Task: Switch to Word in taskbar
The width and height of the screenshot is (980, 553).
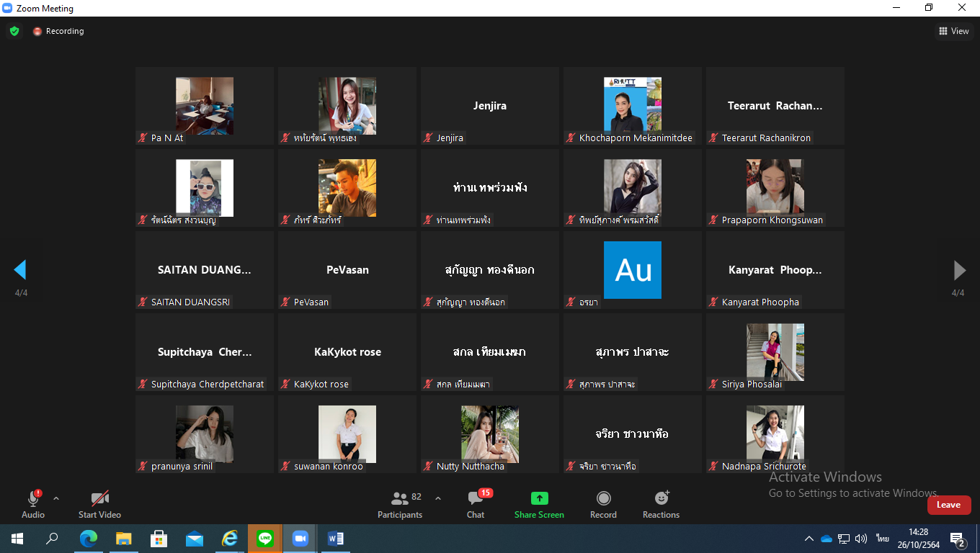Action: pyautogui.click(x=336, y=539)
